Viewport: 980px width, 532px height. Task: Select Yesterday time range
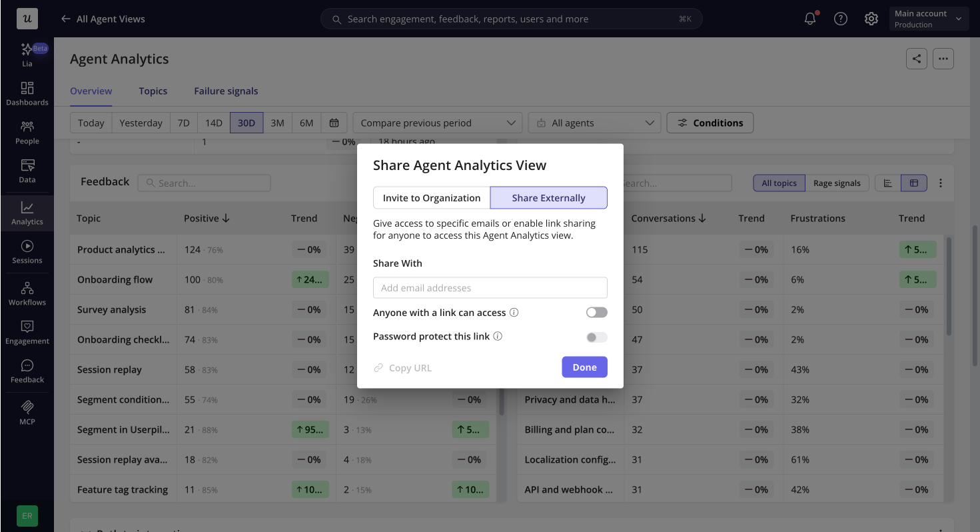pos(141,123)
